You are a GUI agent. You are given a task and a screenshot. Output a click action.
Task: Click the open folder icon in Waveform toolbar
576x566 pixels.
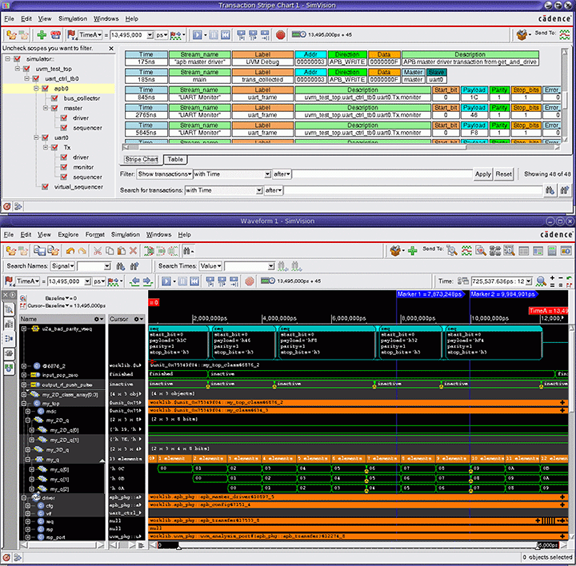[x=11, y=251]
